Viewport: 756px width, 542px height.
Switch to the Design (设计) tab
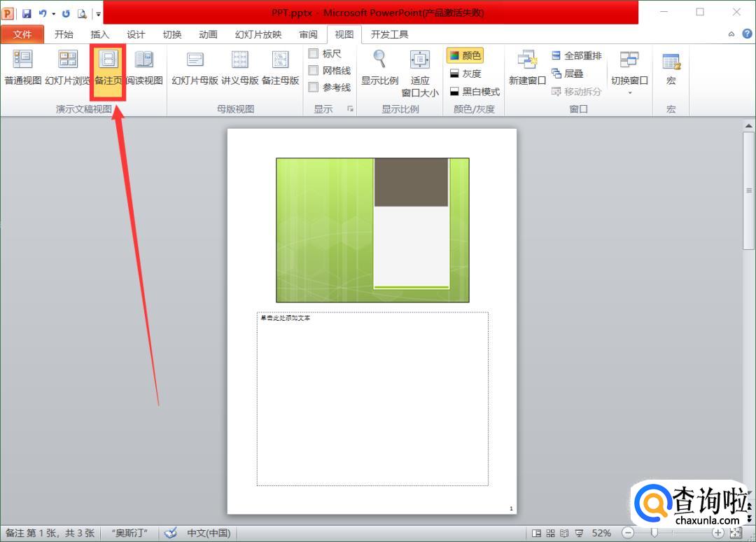coord(136,34)
